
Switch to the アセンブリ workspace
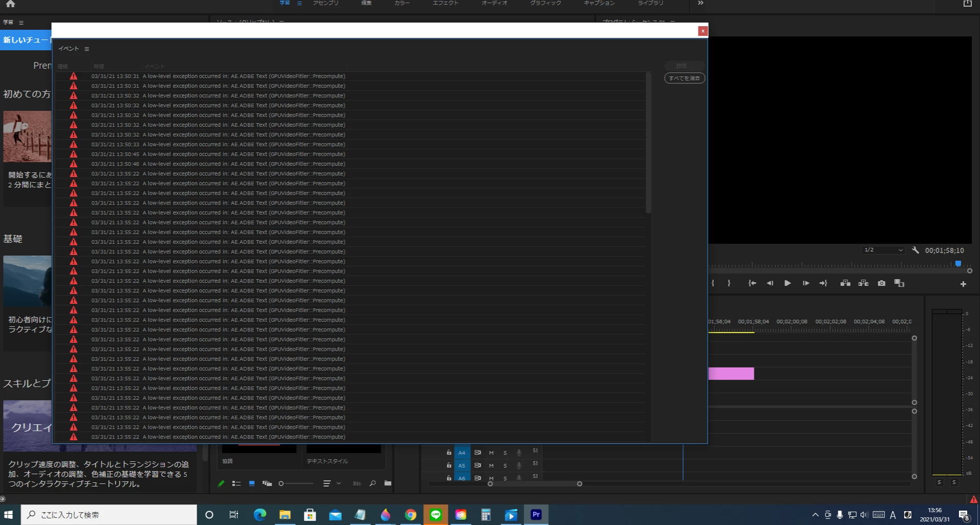326,3
